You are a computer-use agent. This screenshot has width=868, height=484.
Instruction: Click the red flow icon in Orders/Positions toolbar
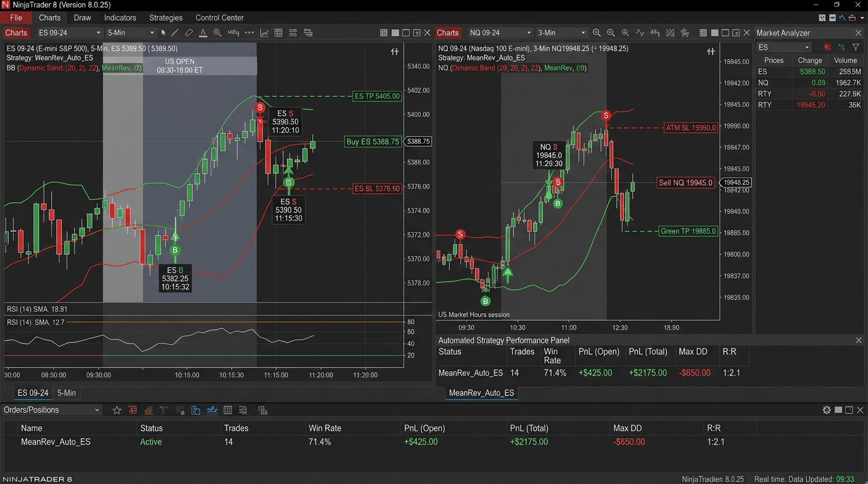132,410
